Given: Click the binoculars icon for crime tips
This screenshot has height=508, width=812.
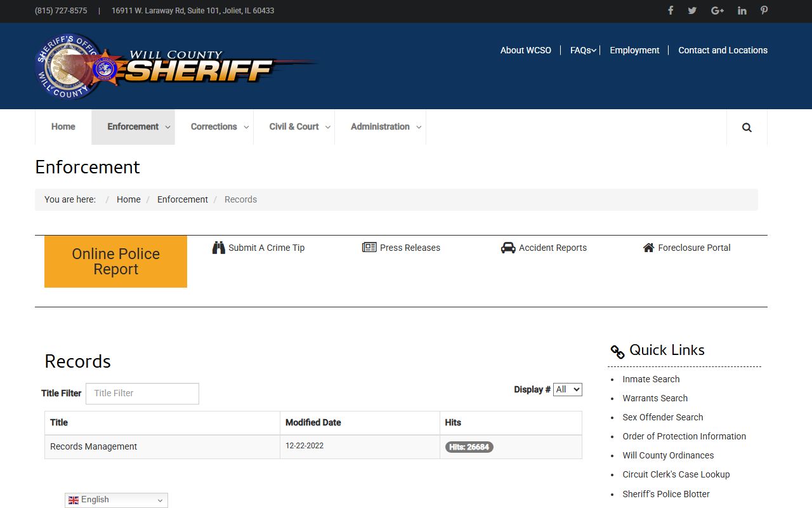Looking at the screenshot, I should (219, 248).
